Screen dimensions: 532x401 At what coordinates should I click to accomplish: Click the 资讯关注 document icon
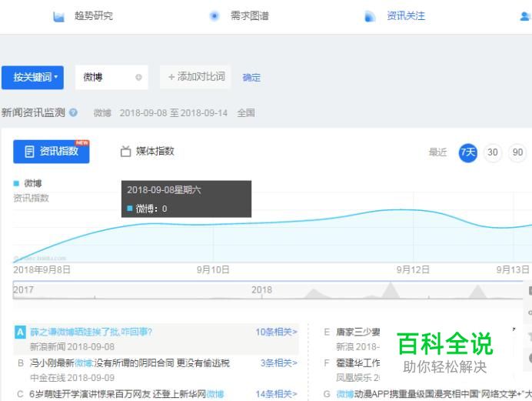(370, 16)
